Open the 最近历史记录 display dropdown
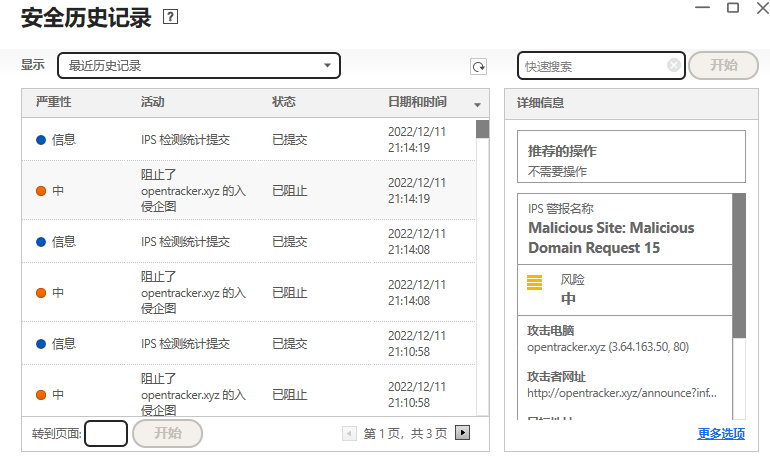770x457 pixels. [199, 66]
